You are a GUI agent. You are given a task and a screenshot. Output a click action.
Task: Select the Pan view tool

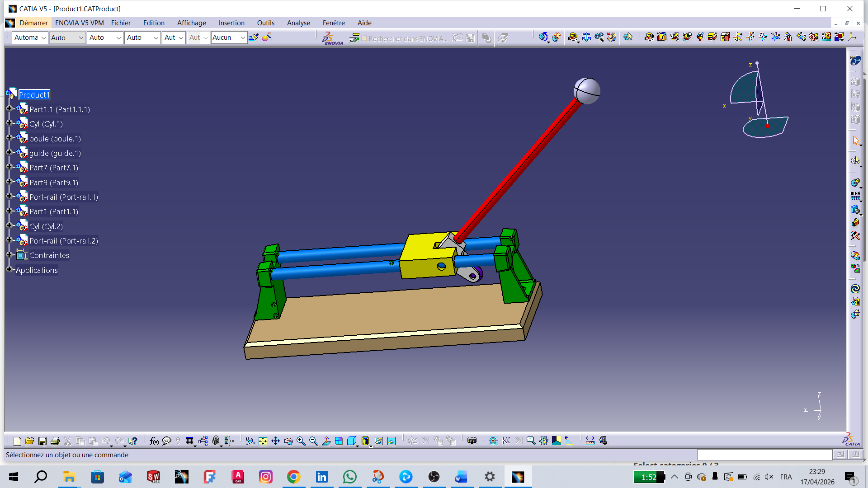pyautogui.click(x=275, y=441)
